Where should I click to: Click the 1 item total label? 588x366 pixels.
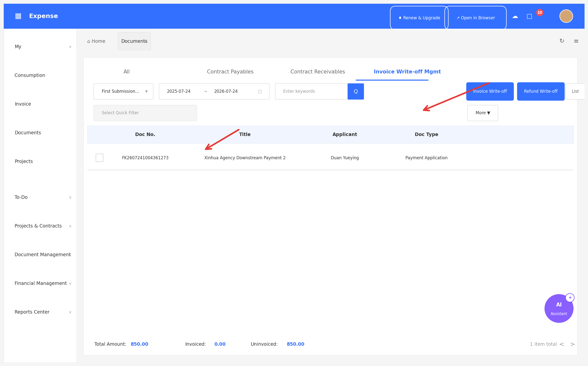click(x=543, y=344)
